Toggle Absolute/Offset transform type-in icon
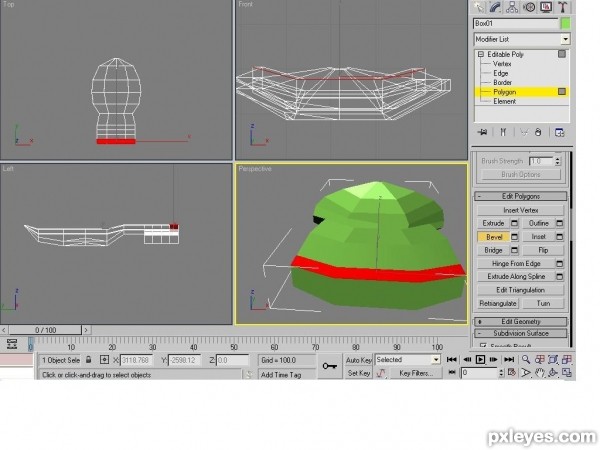Viewport: 600px width, 450px height. pos(104,360)
